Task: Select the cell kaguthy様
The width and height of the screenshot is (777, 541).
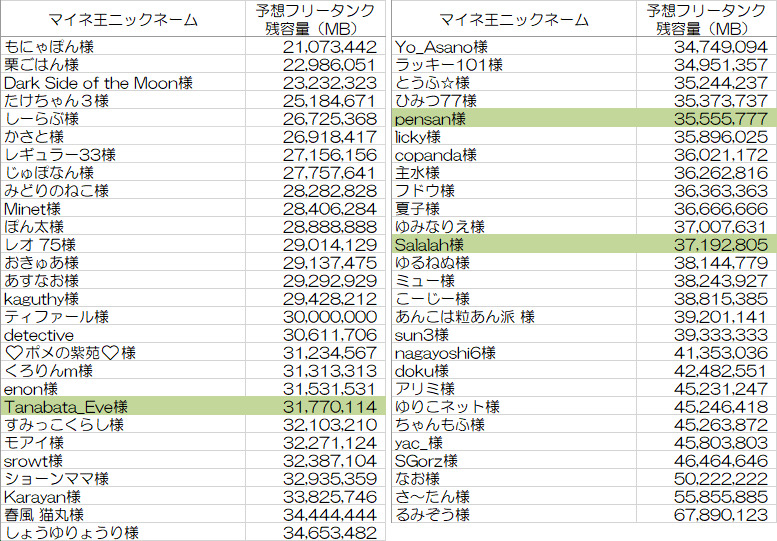Action: [x=123, y=298]
